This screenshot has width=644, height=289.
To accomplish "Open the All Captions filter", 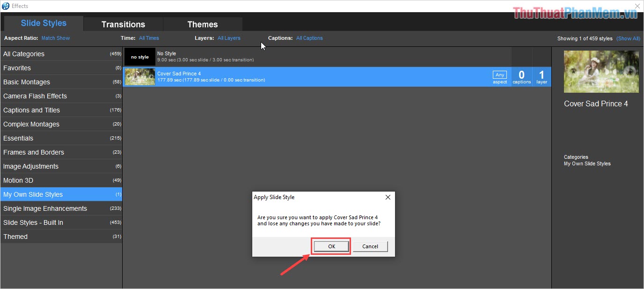I will click(x=309, y=38).
